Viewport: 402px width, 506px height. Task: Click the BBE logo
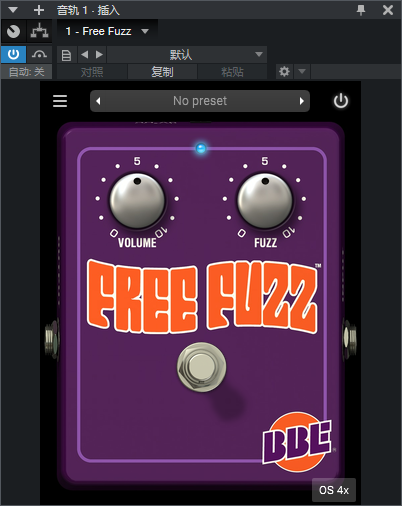coord(297,442)
